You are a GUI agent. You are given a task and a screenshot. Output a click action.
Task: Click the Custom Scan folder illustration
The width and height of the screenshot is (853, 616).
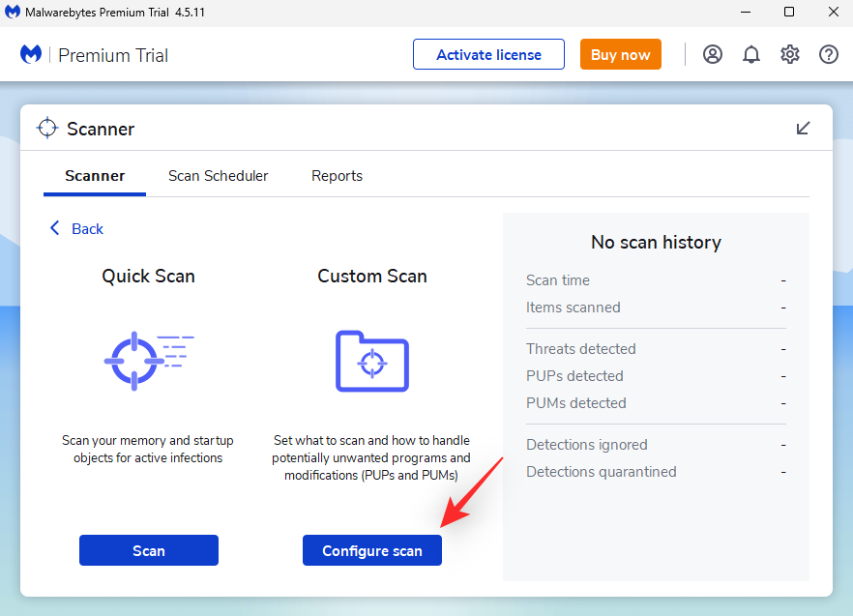point(372,361)
